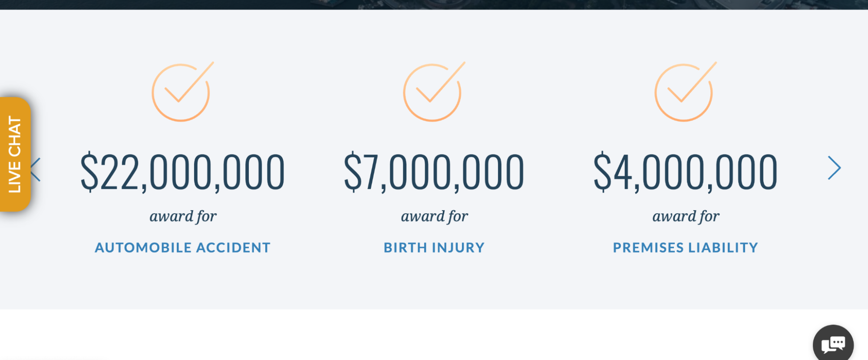Viewport: 868px width, 360px height.
Task: Open the dark chat bubble widget icon
Action: click(x=833, y=344)
